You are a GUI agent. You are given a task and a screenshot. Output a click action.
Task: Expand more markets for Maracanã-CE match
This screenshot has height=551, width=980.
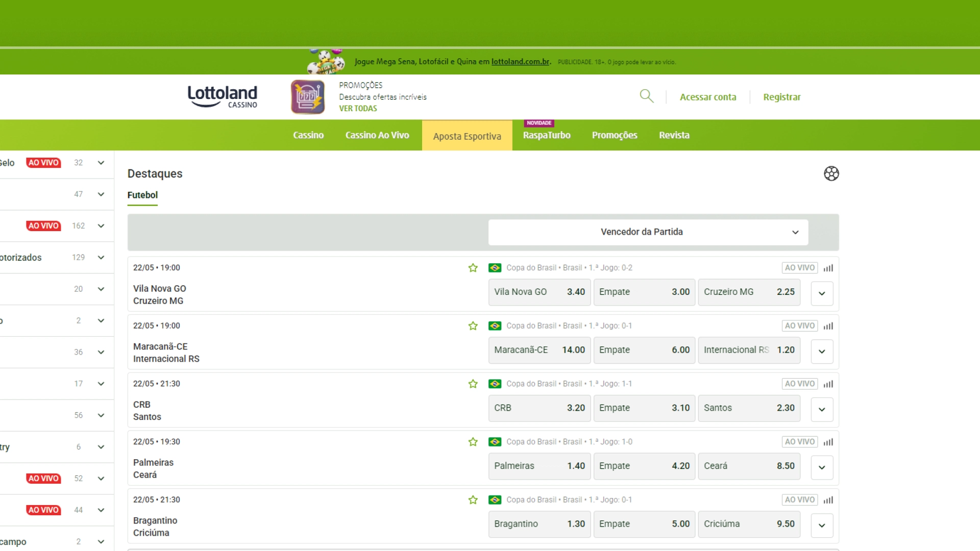point(822,352)
